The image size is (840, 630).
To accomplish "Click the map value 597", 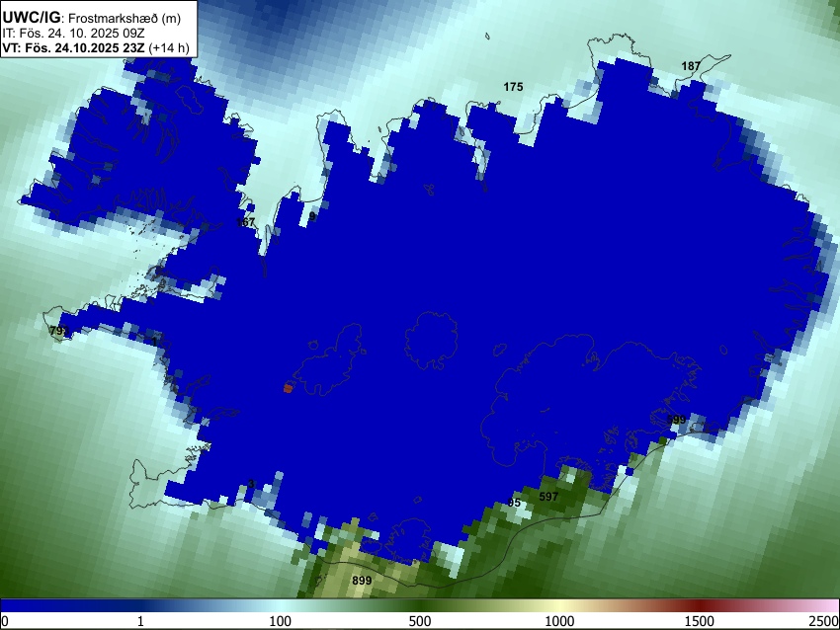I will 548,496.
